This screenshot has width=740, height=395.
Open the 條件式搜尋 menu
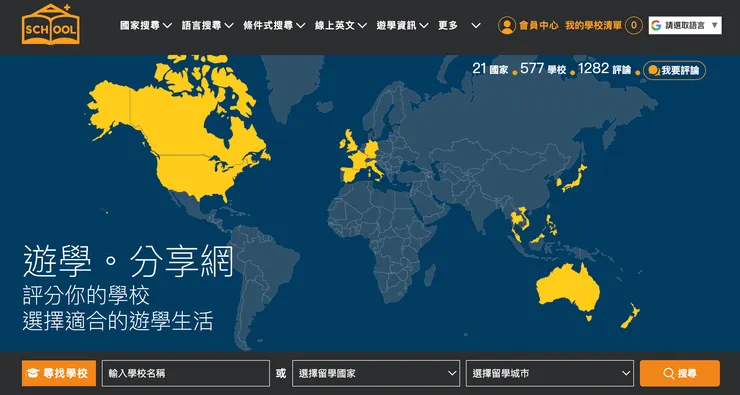tap(274, 25)
